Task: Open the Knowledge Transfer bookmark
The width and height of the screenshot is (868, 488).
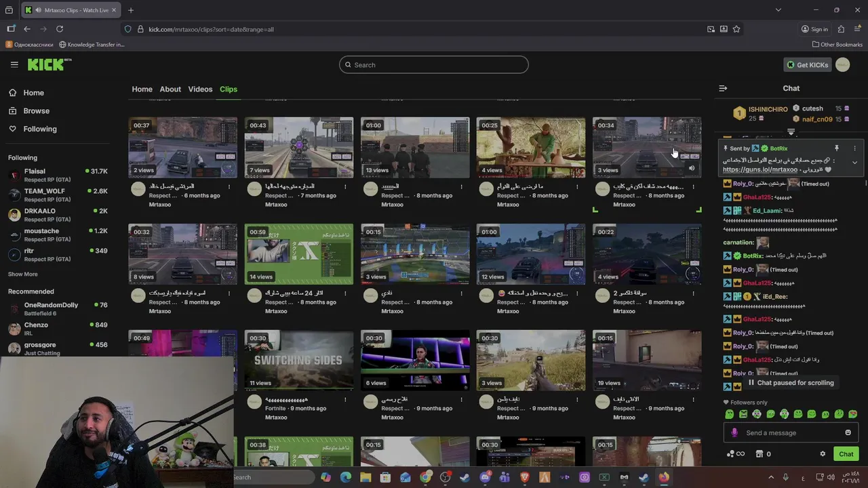Action: point(92,44)
